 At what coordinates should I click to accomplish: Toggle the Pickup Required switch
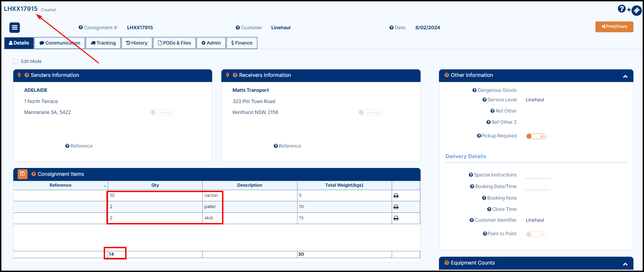click(x=536, y=136)
